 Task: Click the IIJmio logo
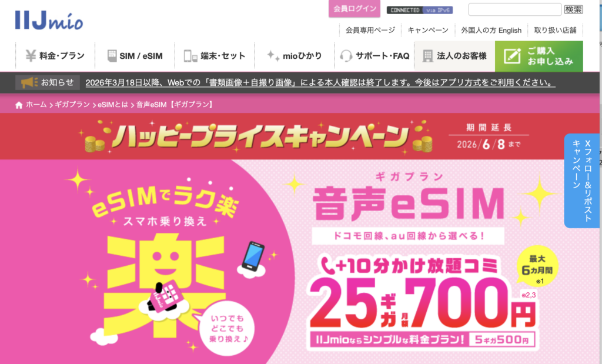pos(49,20)
